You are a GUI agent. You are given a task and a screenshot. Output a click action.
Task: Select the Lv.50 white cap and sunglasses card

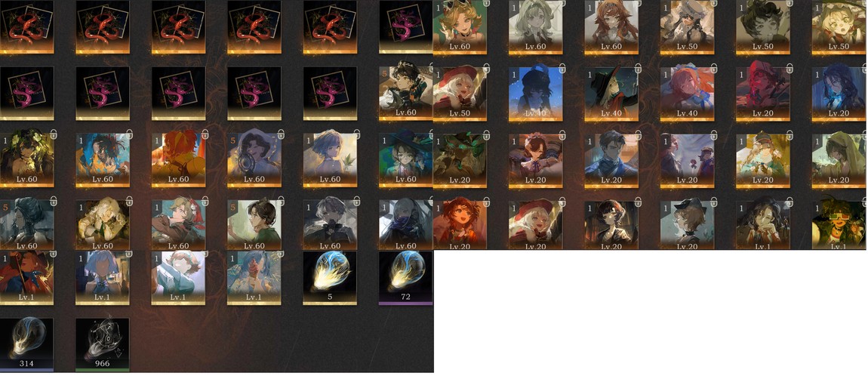click(687, 27)
